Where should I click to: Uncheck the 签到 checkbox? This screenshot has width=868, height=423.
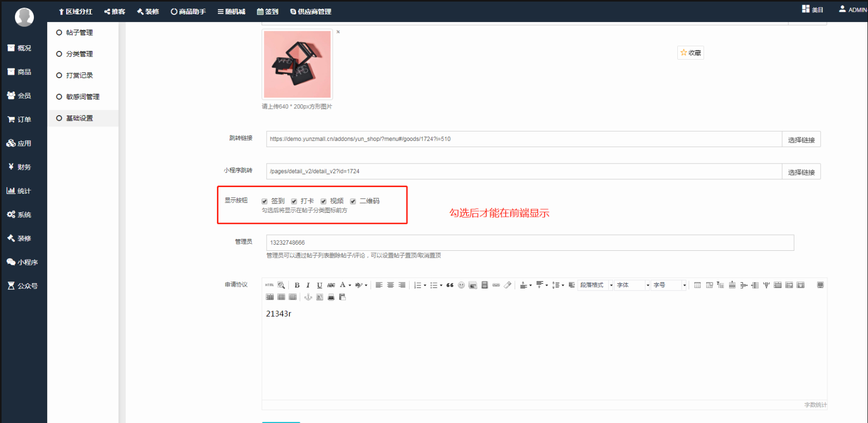(265, 201)
